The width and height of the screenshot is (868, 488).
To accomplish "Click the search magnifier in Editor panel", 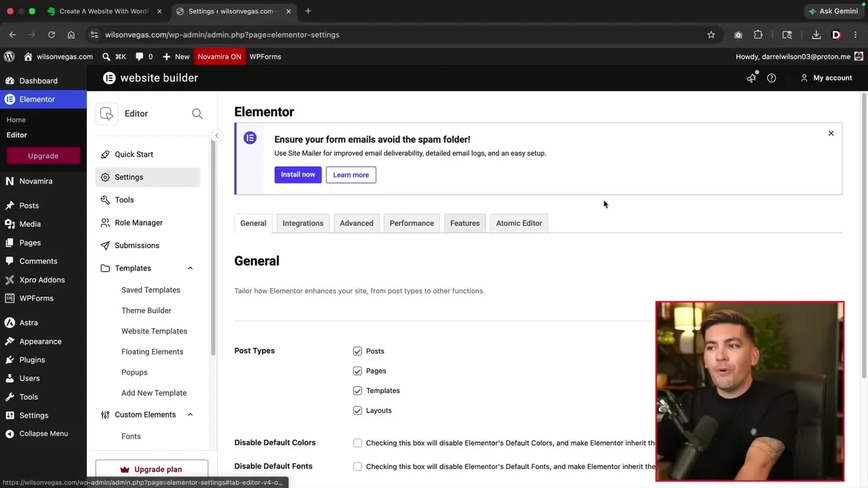I will click(x=197, y=114).
